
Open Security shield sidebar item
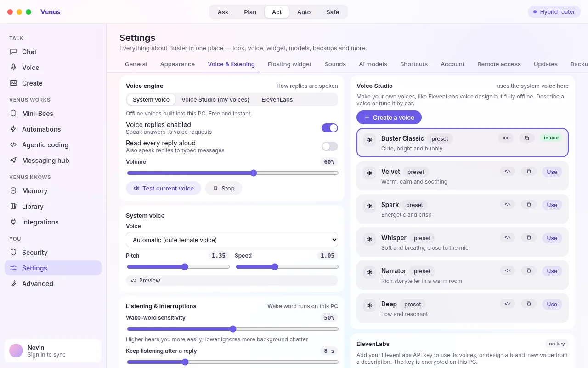[53, 253]
